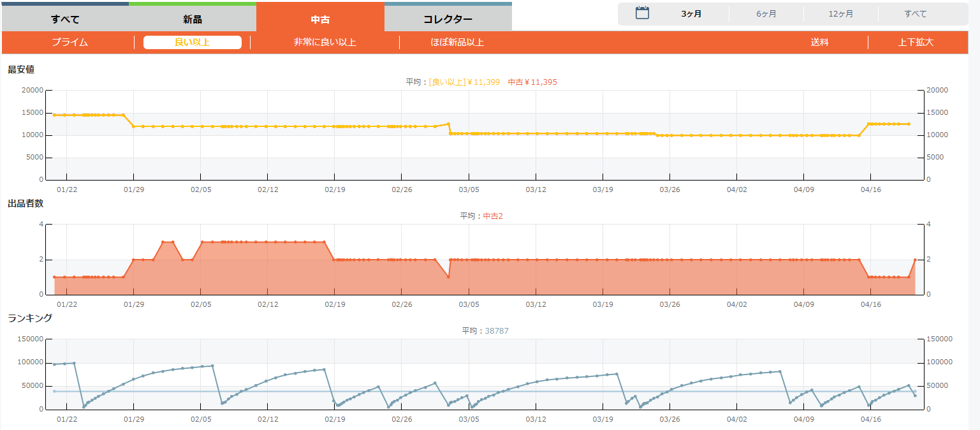Click the 中古2 seller count average label
The width and height of the screenshot is (980, 430).
coord(493,216)
